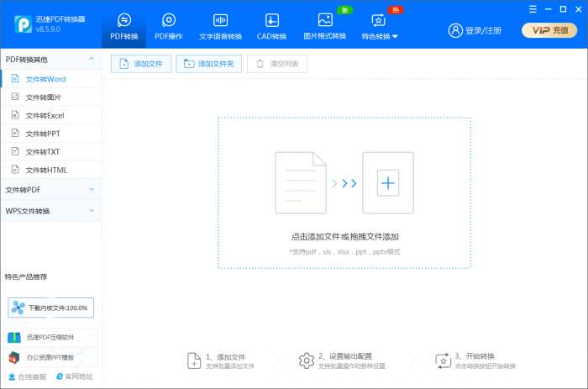Switch to 文字语音转换 tab
This screenshot has width=588, height=389.
coord(221,25)
